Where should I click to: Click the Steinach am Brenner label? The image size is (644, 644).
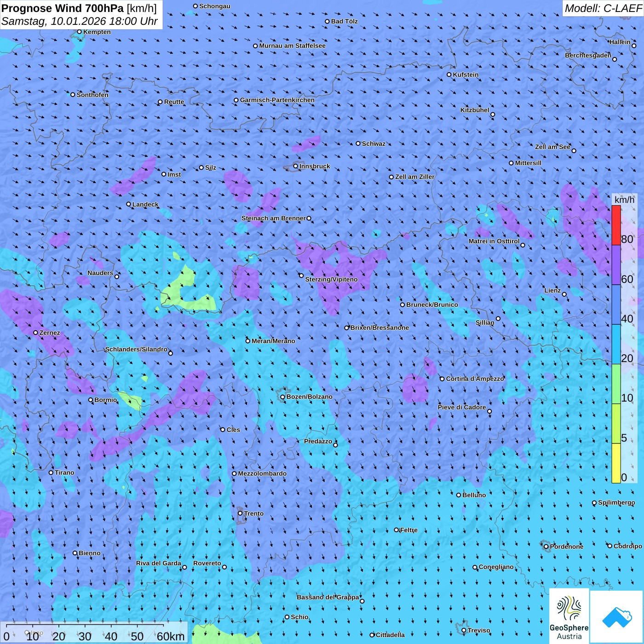274,218
